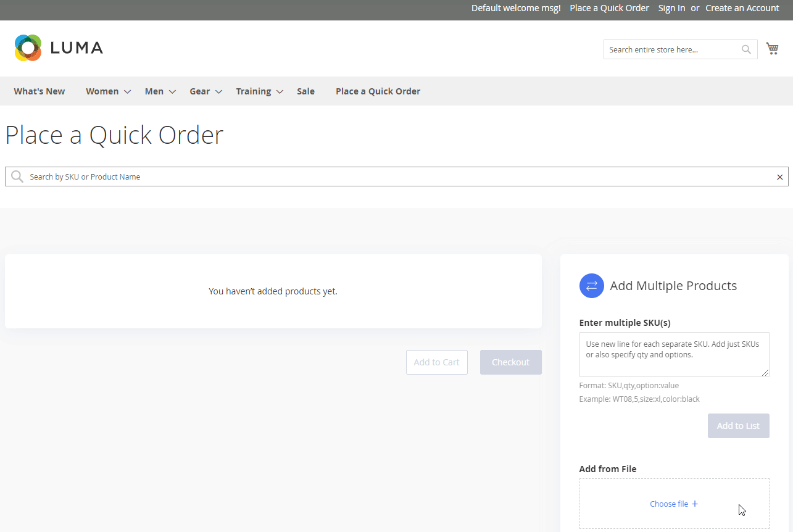Open Place a Quick Order in navigation bar
793x532 pixels.
click(378, 91)
